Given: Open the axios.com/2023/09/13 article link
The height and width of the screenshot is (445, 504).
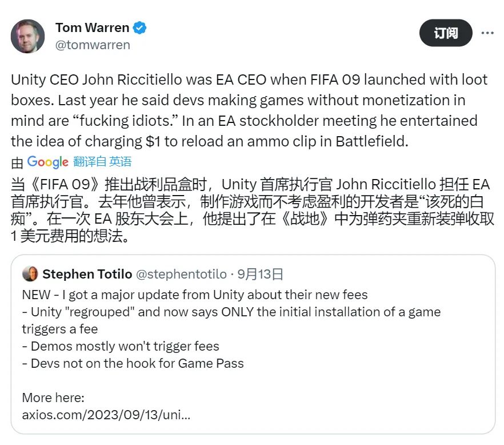Looking at the screenshot, I should coord(106,415).
